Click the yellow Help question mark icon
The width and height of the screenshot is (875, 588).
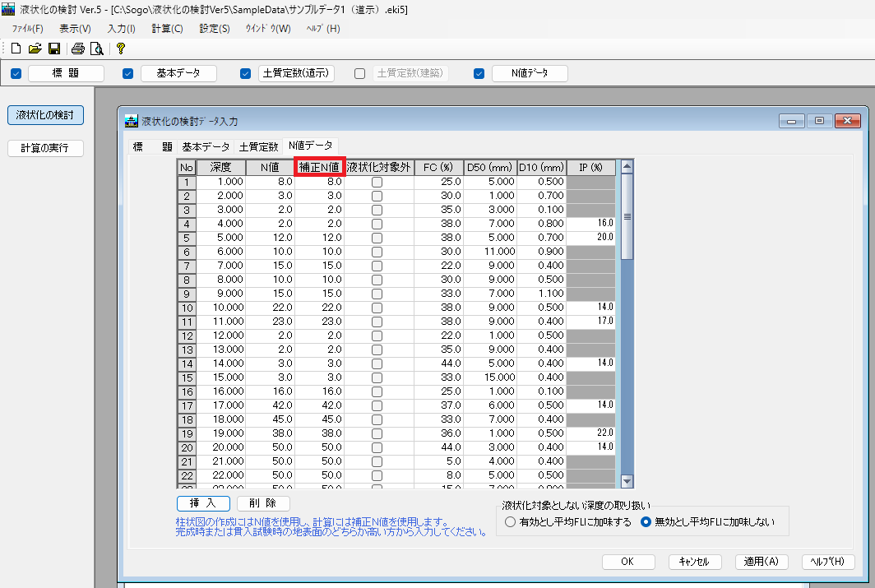pyautogui.click(x=120, y=49)
